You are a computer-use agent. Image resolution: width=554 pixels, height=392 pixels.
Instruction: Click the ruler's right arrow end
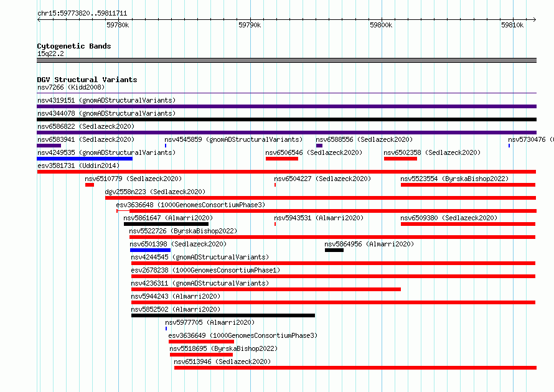[x=535, y=19]
